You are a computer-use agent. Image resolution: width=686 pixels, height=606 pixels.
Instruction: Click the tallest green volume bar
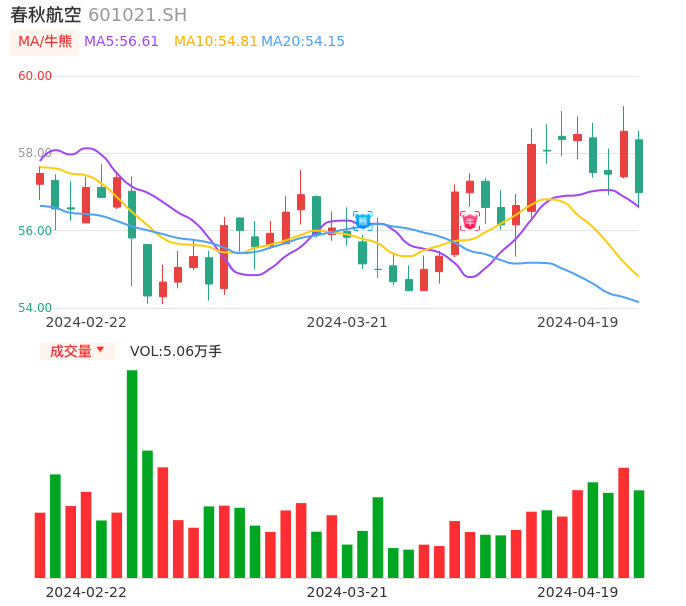[132, 474]
